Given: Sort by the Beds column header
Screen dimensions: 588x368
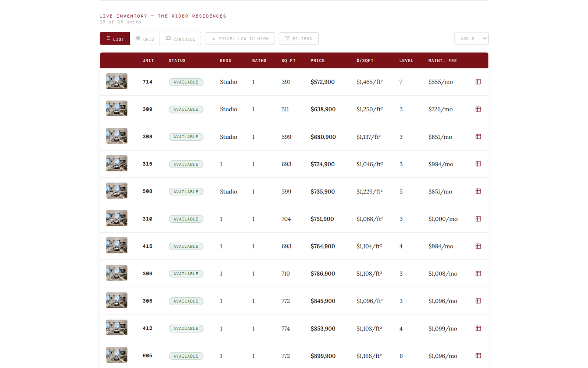Looking at the screenshot, I should pos(226,61).
